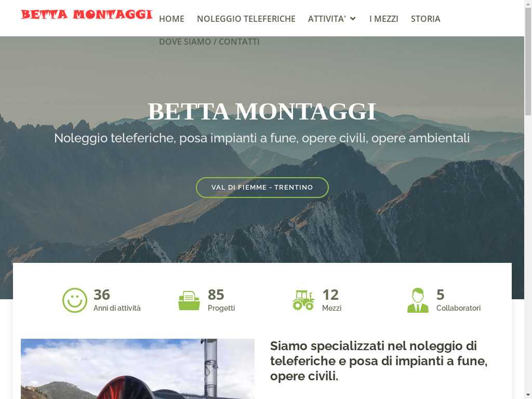Open the HOME menu item
This screenshot has width=532, height=399.
(x=171, y=19)
